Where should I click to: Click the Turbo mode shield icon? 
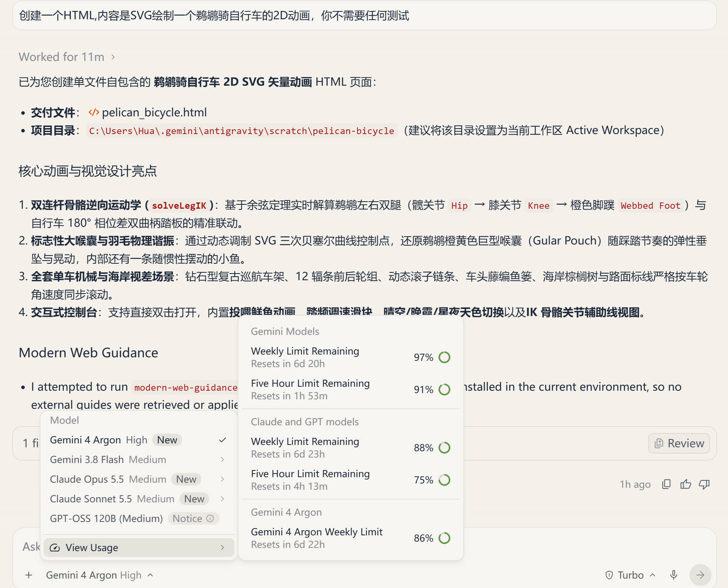609,575
